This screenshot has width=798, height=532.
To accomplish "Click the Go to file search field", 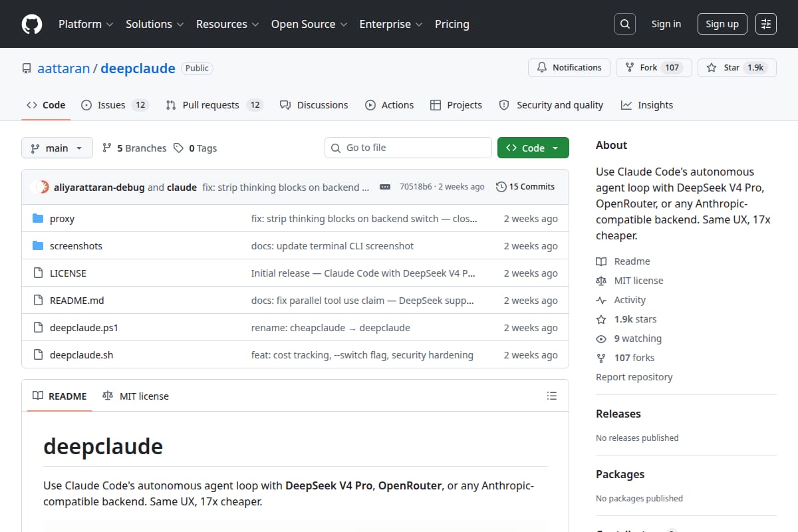I will [x=408, y=148].
